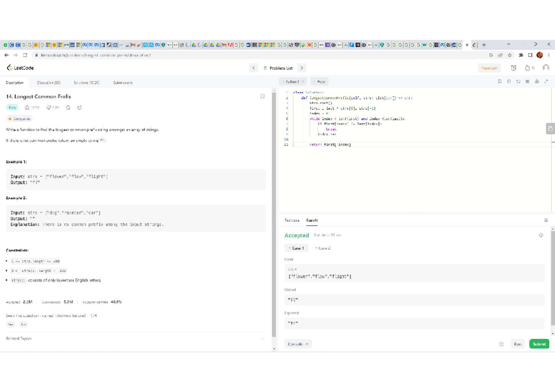Open the Testcase tab

point(292,220)
